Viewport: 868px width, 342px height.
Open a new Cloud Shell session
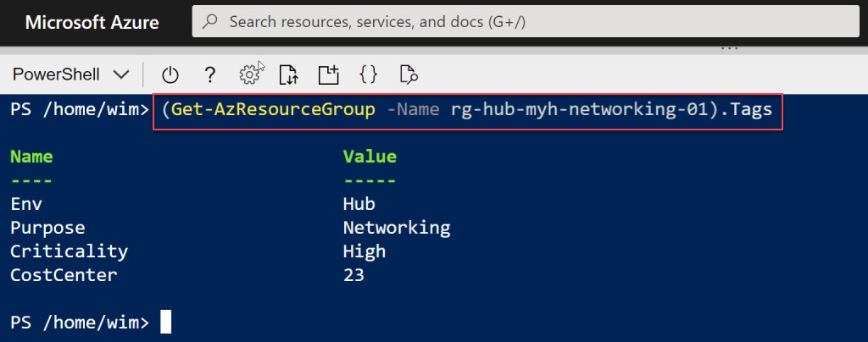pos(328,74)
